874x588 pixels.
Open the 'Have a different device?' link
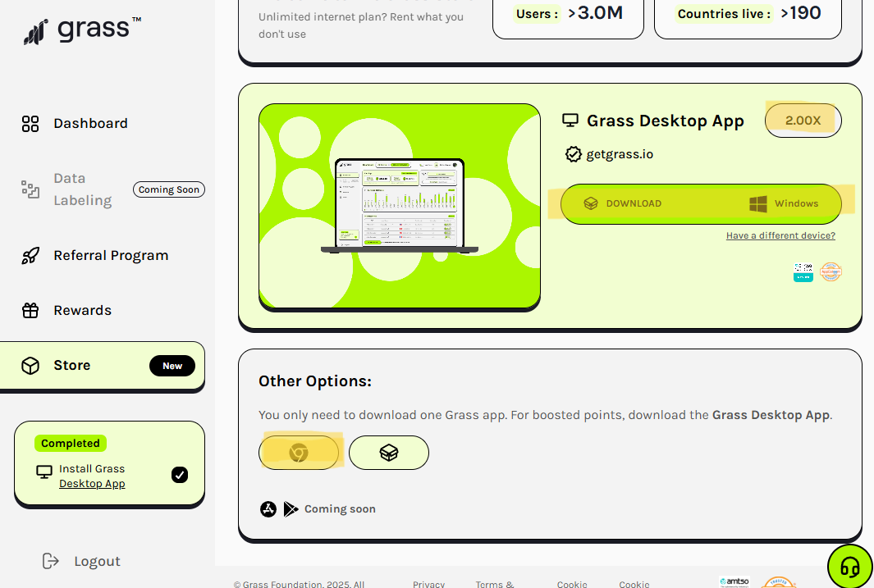click(x=780, y=235)
